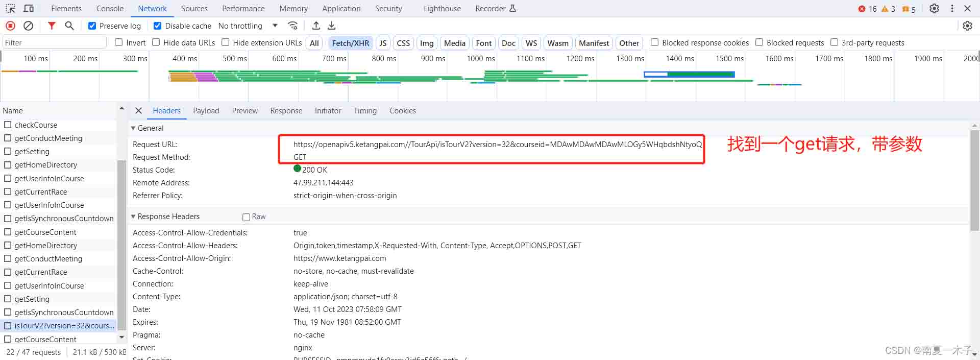The width and height of the screenshot is (980, 360).
Task: Toggle the device toolbar icon
Action: [29, 9]
